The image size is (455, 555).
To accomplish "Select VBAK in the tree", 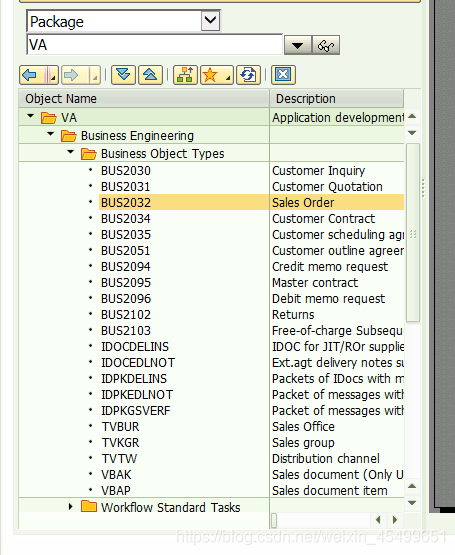I will coord(116,474).
